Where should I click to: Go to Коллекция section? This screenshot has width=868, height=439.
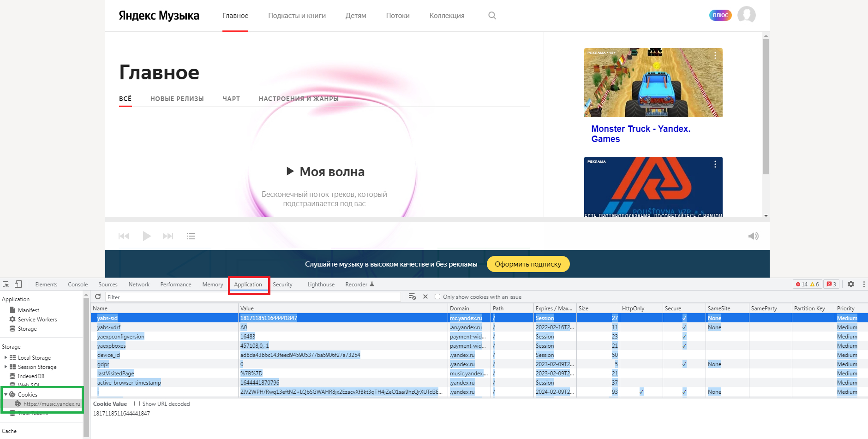(447, 16)
